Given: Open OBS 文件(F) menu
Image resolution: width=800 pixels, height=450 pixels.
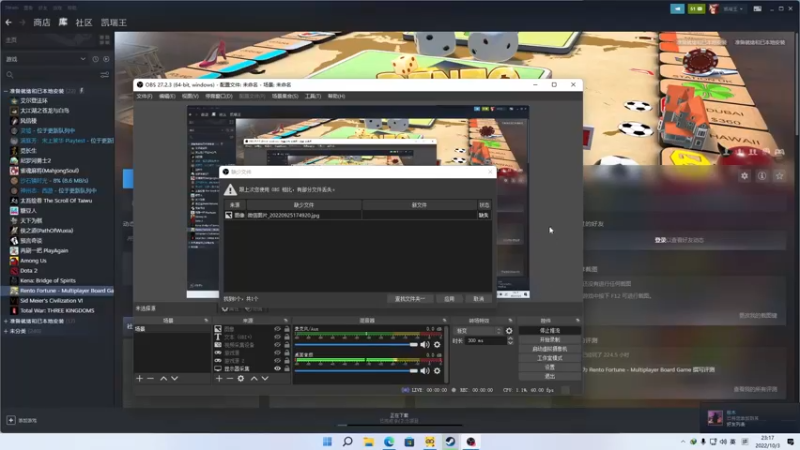Looking at the screenshot, I should pyautogui.click(x=144, y=96).
